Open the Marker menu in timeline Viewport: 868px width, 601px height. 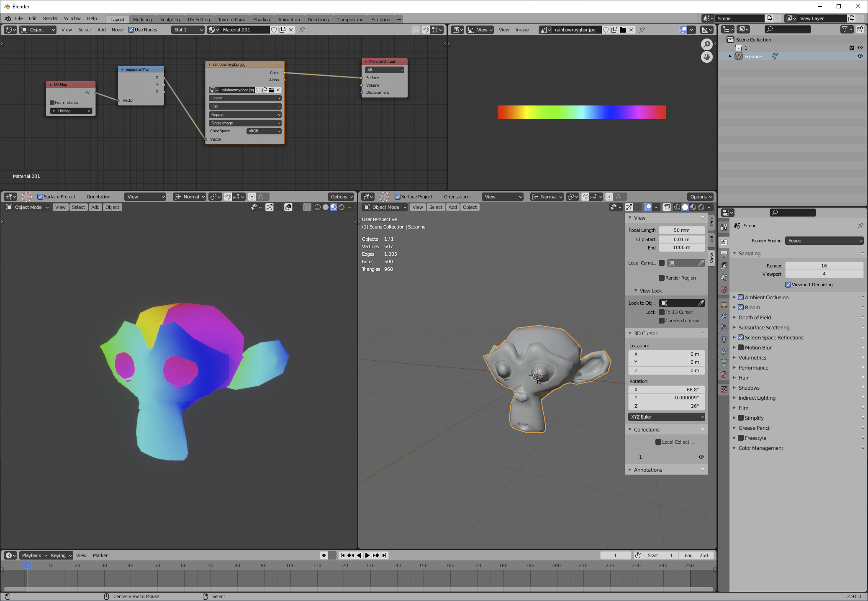100,555
